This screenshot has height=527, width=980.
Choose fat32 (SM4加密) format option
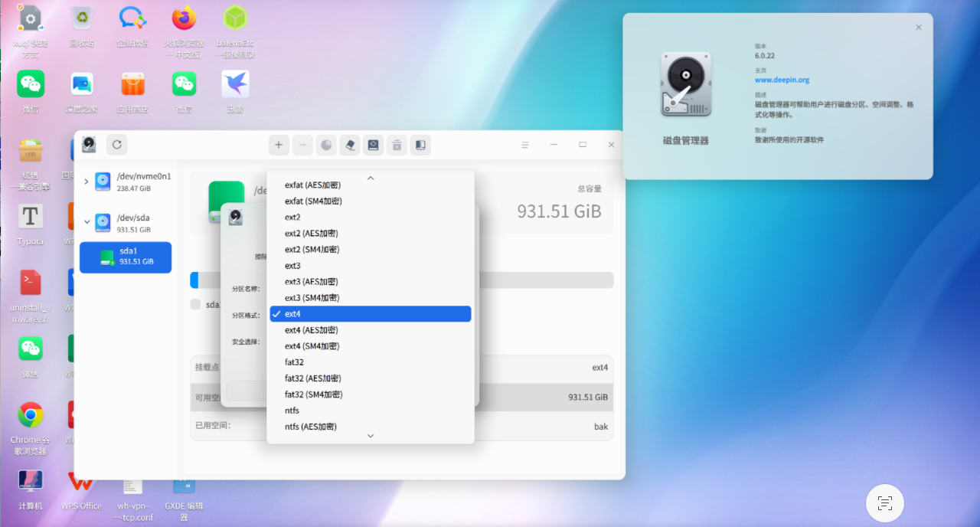click(371, 394)
